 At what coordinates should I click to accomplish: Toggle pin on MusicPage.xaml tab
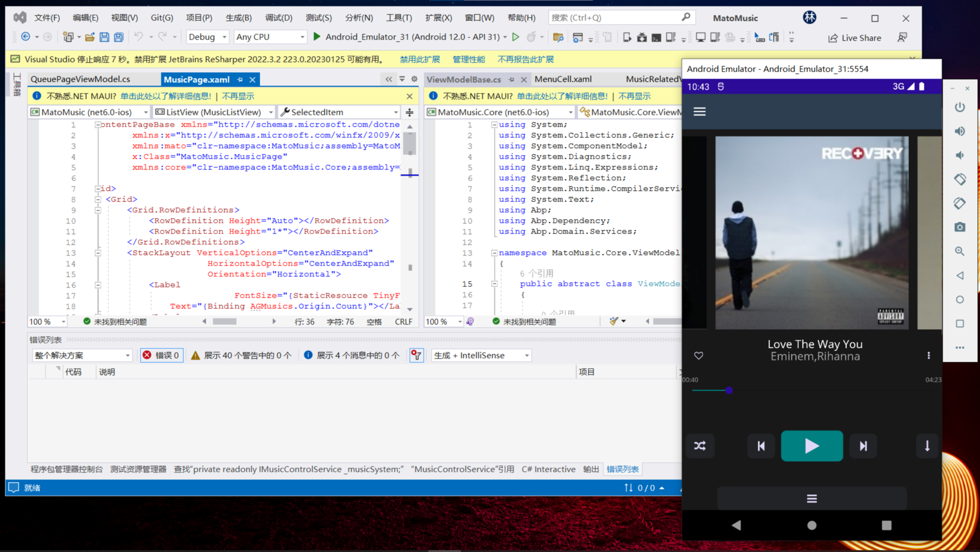click(x=240, y=80)
